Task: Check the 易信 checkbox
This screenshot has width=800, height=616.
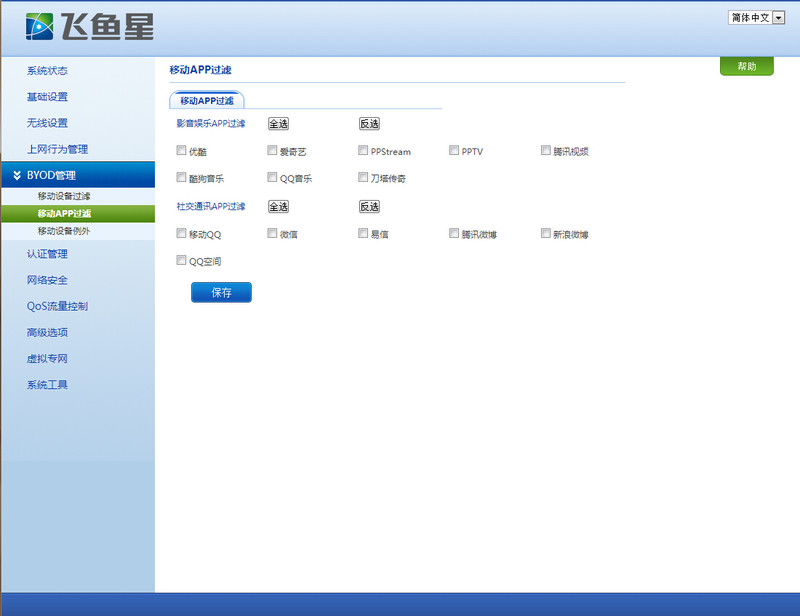Action: click(x=363, y=233)
